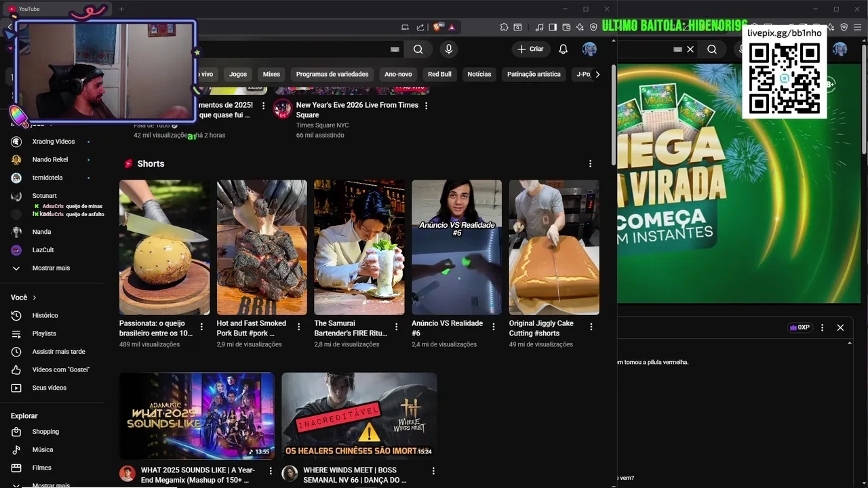Expand the Mostrar mais subscriptions list
Image resolution: width=868 pixels, height=488 pixels.
(52, 268)
